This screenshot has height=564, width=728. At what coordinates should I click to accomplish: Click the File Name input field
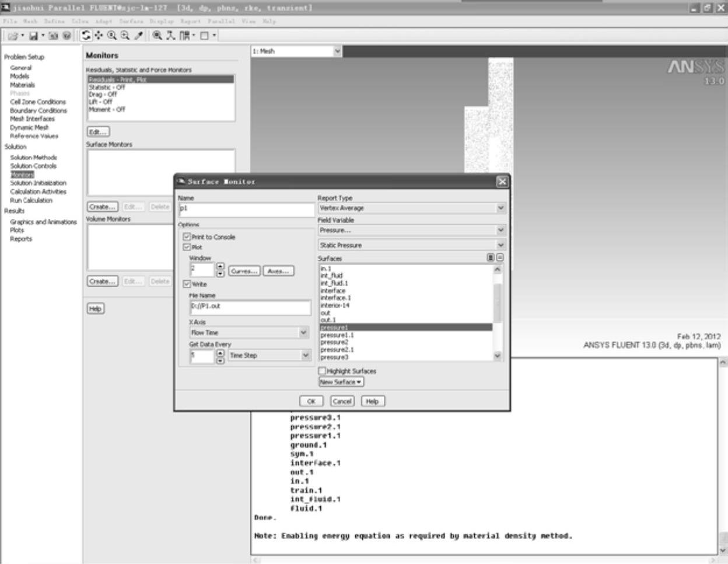coord(250,307)
